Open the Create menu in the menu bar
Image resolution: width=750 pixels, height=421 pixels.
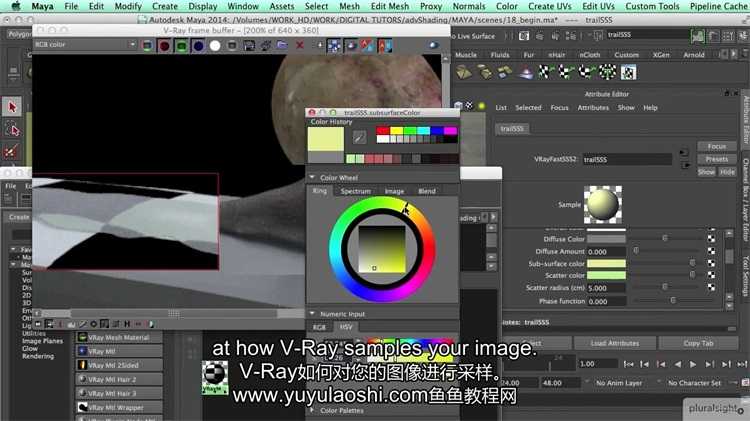point(165,6)
